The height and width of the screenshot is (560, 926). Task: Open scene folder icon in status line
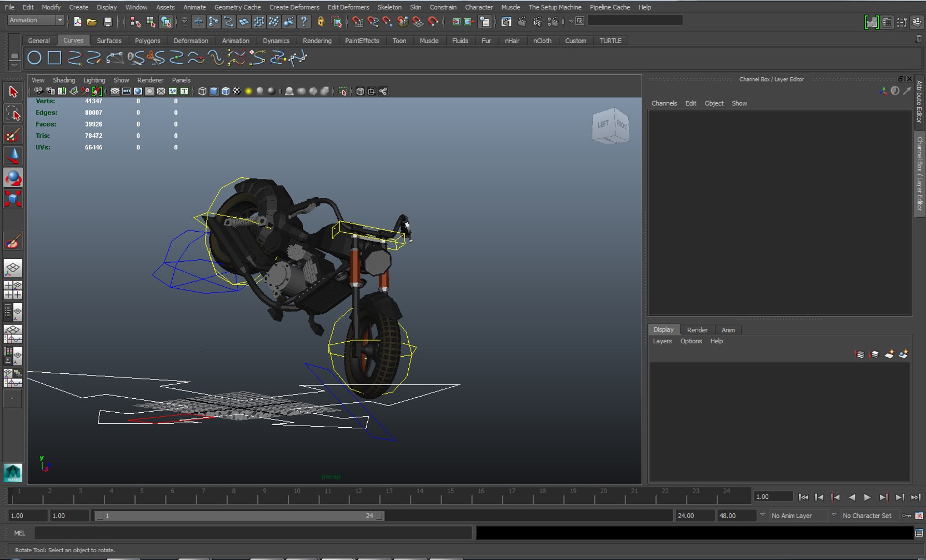tap(92, 21)
